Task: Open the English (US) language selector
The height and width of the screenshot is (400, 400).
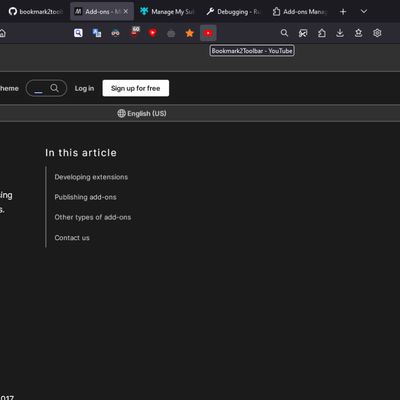Action: point(142,113)
